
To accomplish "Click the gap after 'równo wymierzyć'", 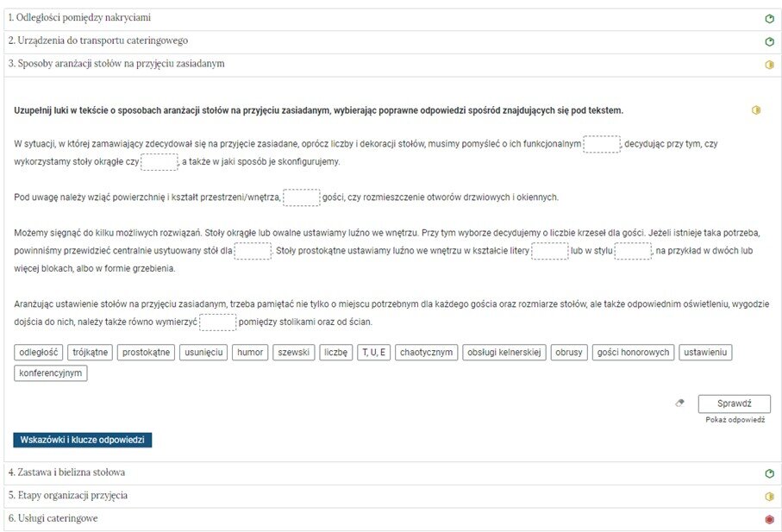I will (x=217, y=322).
